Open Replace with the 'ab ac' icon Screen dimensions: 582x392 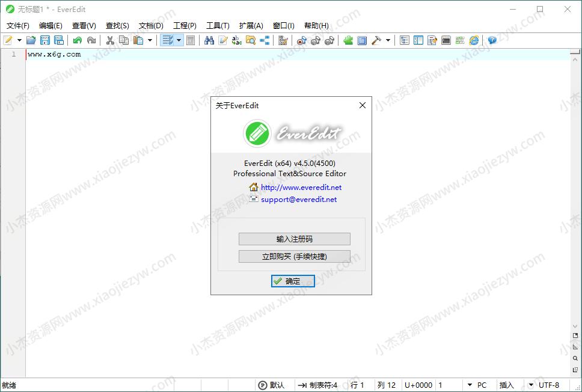click(237, 40)
